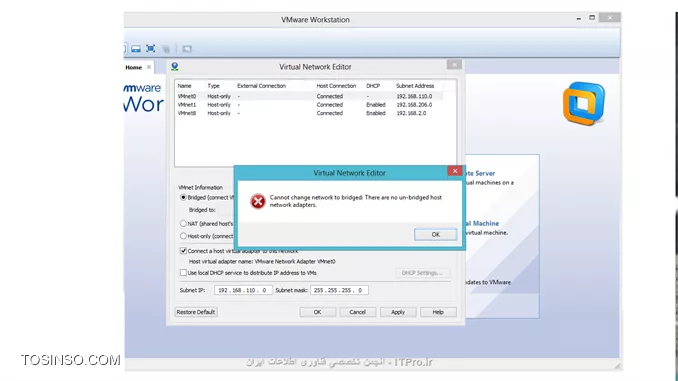Screen dimensions: 678x381
Task: Click the full screen toolbar icon
Action: point(150,48)
